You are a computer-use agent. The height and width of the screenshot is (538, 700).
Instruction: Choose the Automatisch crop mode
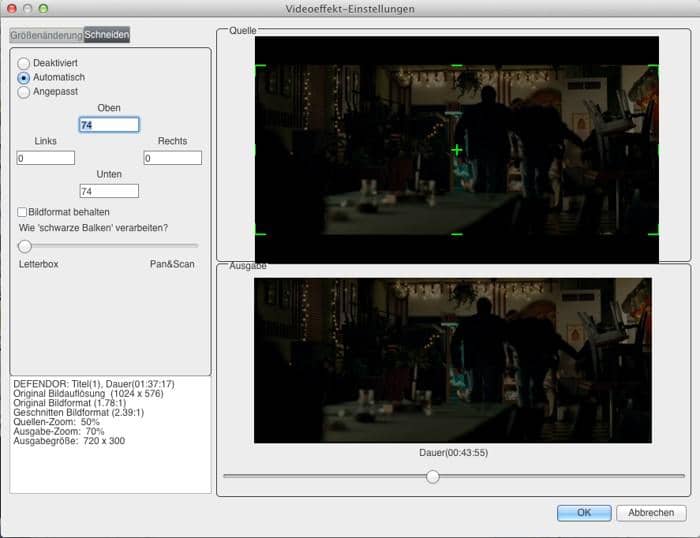(24, 78)
